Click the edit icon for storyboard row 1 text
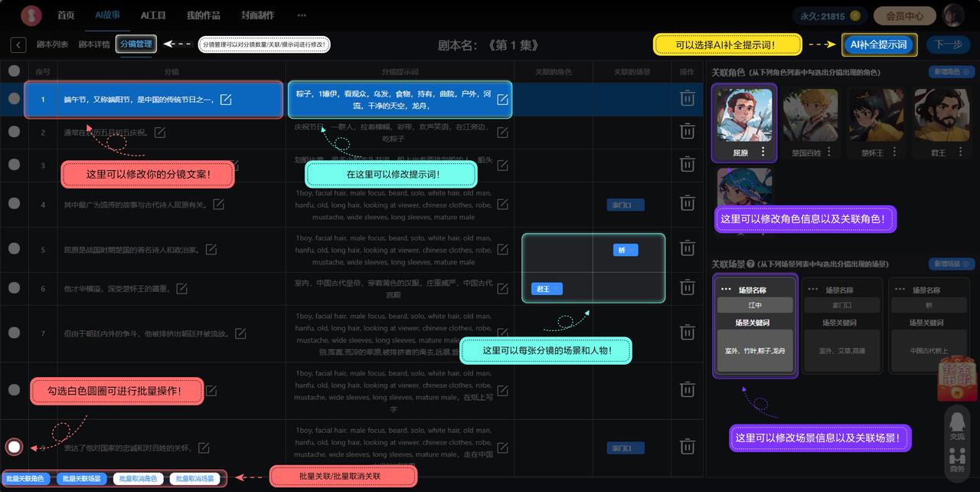 tap(226, 100)
